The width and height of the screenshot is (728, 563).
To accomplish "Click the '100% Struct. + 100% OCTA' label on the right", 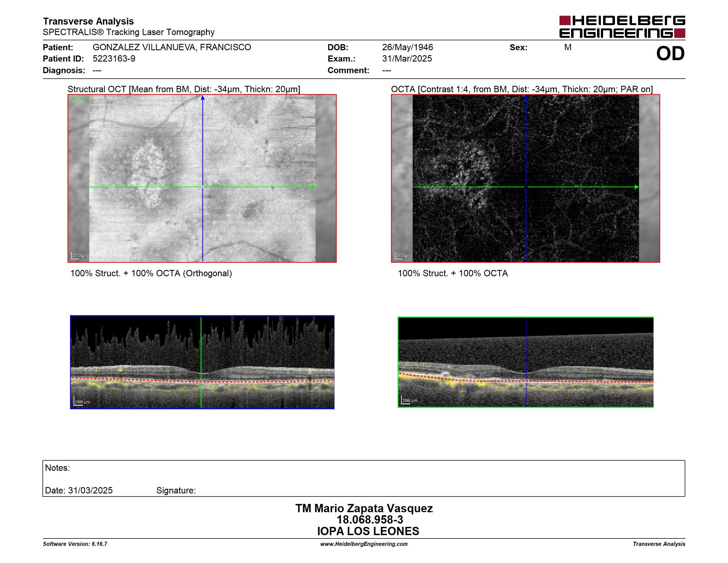I will 453,273.
